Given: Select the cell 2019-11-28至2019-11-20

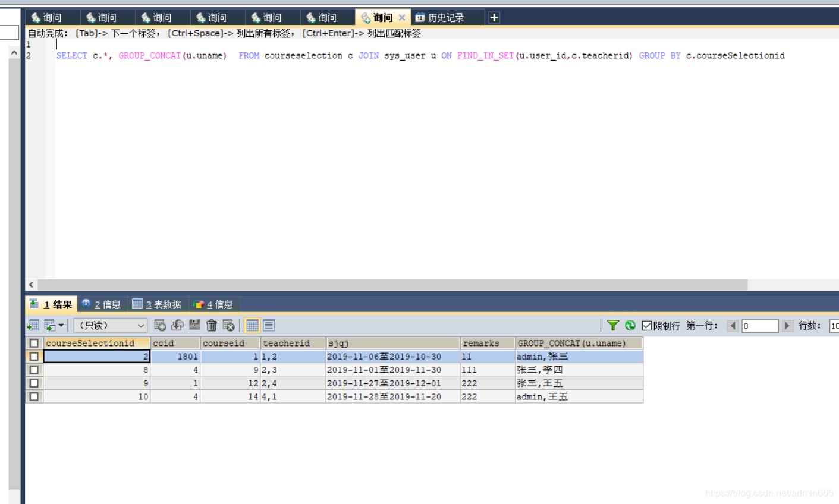Looking at the screenshot, I should tap(393, 396).
